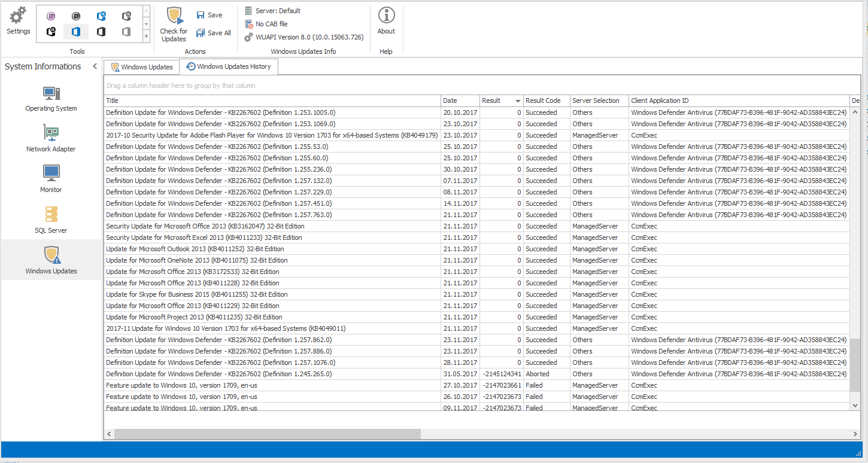
Task: Click the vertical scrollbar down arrow
Action: (x=855, y=405)
